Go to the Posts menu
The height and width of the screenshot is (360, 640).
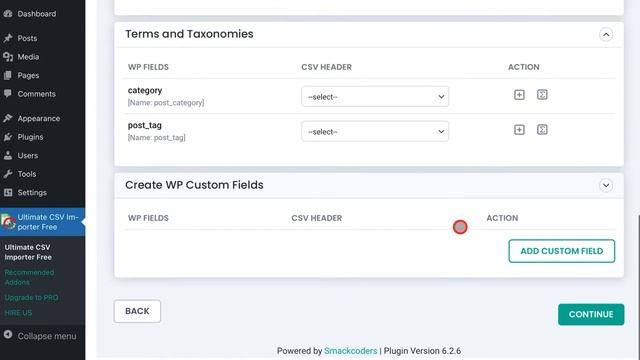(27, 38)
